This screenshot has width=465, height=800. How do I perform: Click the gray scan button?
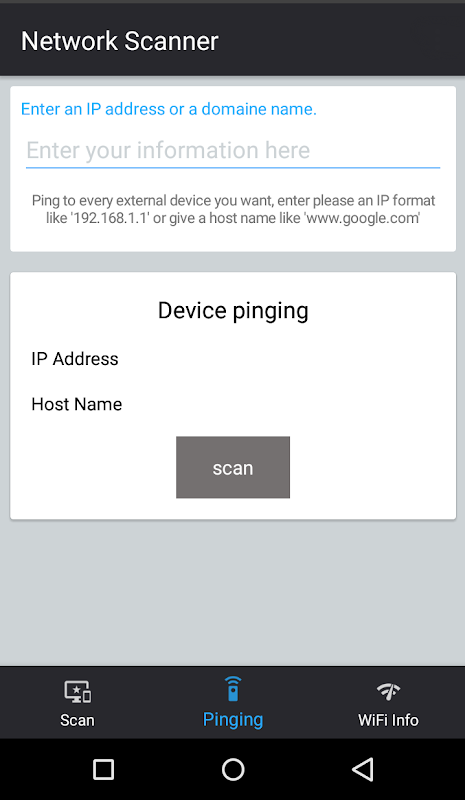coord(233,467)
